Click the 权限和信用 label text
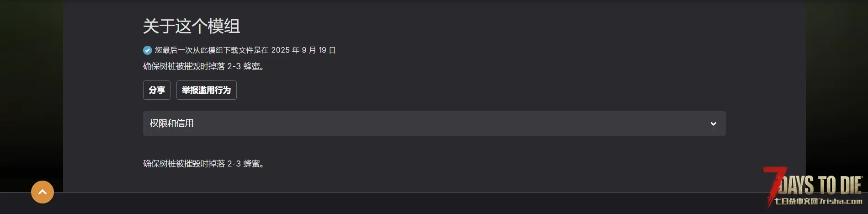 tap(171, 123)
